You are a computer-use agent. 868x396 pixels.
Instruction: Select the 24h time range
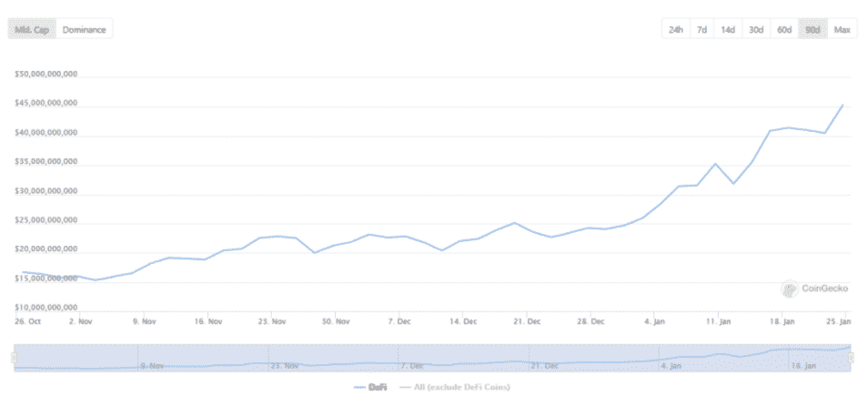pos(675,29)
